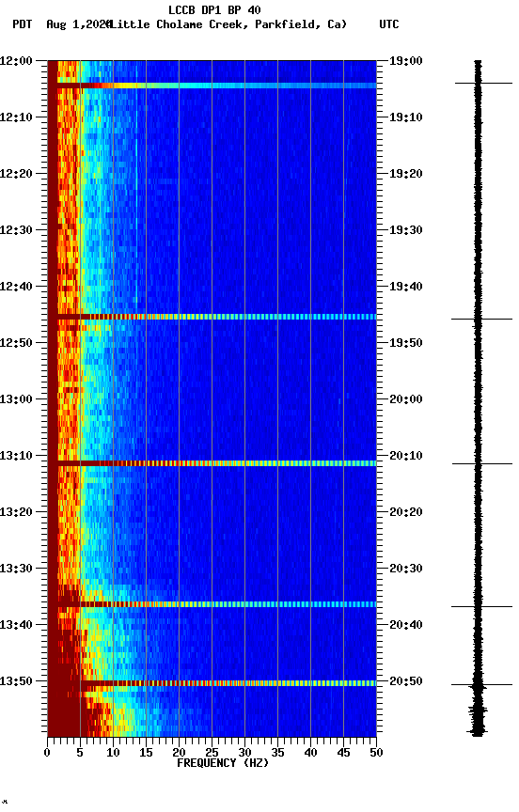The height and width of the screenshot is (812, 519).
Task: Click the "20:50" UTC time label
Action: (x=406, y=681)
